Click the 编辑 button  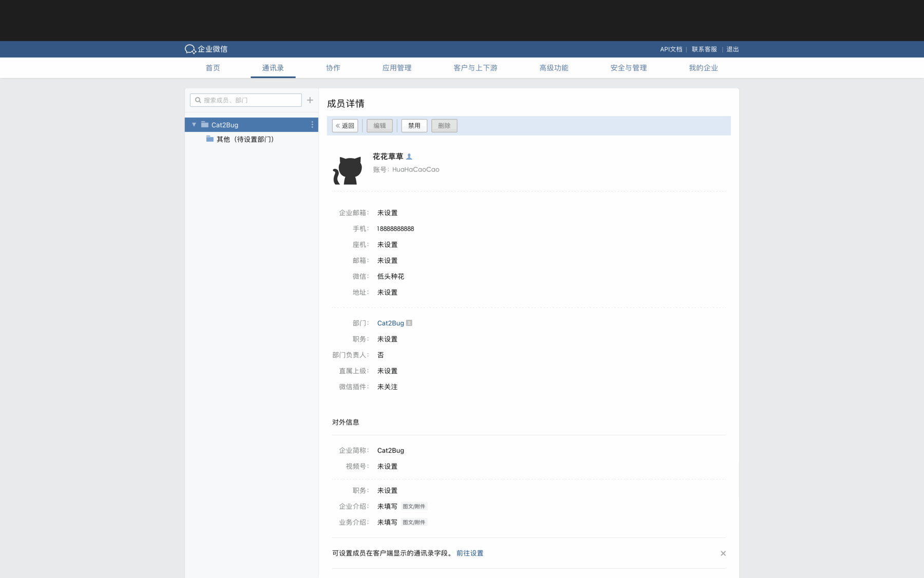pyautogui.click(x=380, y=126)
